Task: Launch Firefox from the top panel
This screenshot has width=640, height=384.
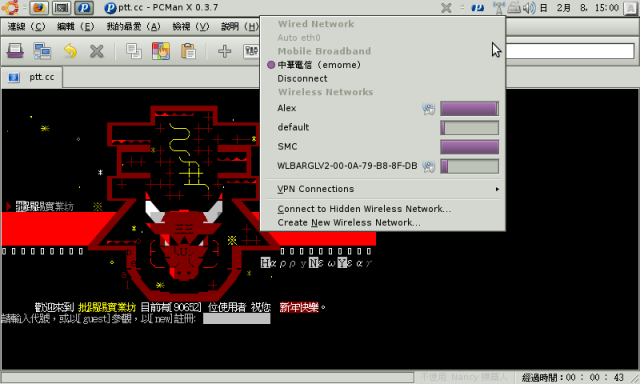Action: click(x=38, y=7)
